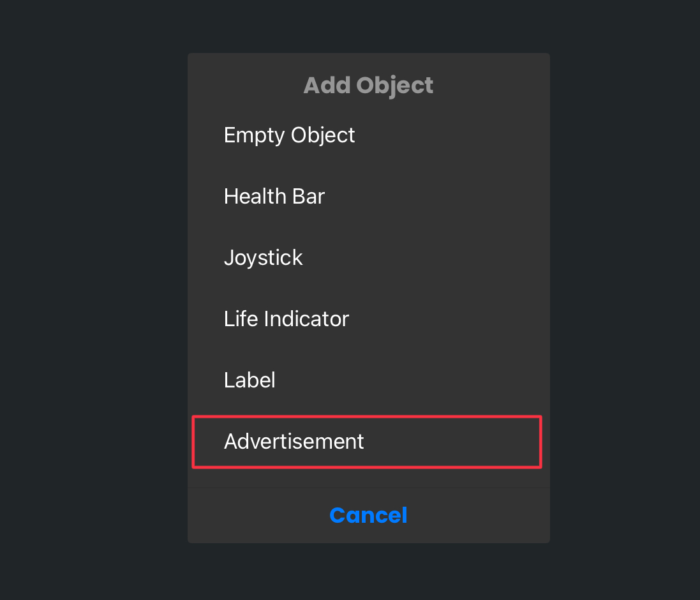
Task: Choose Joystick in the object list
Action: [368, 258]
